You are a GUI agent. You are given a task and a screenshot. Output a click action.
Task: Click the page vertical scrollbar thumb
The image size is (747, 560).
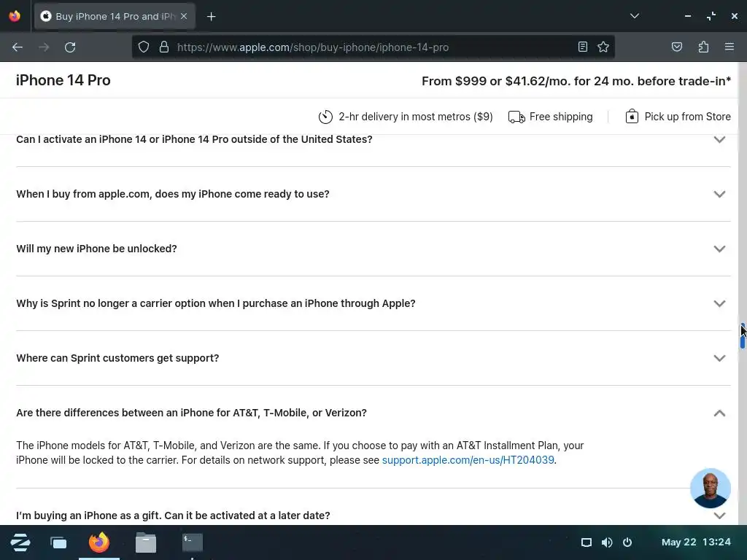tap(742, 335)
